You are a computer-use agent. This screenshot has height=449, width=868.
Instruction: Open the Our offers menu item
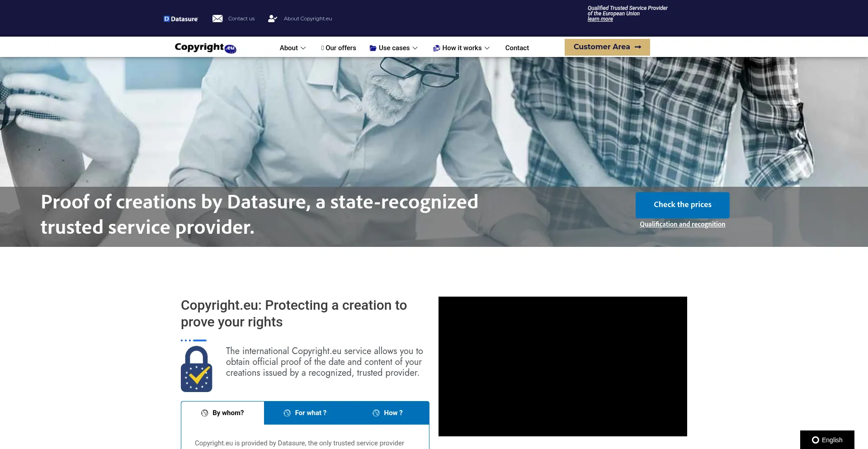point(339,48)
